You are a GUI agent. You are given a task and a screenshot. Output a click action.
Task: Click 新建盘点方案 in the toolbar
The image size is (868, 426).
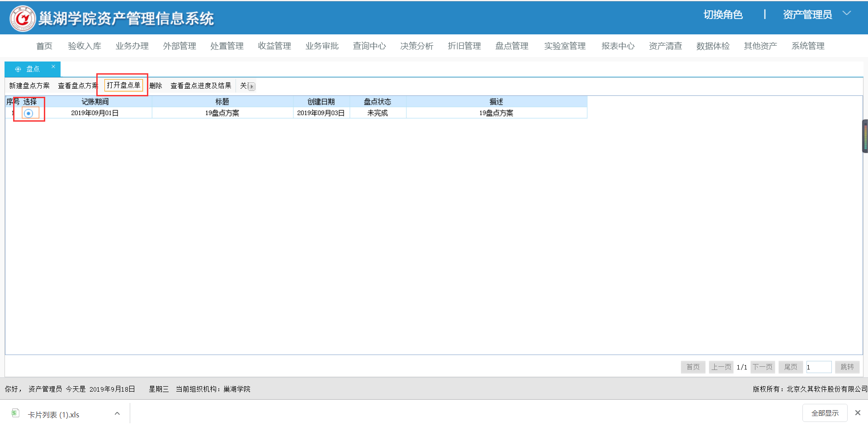(x=29, y=85)
